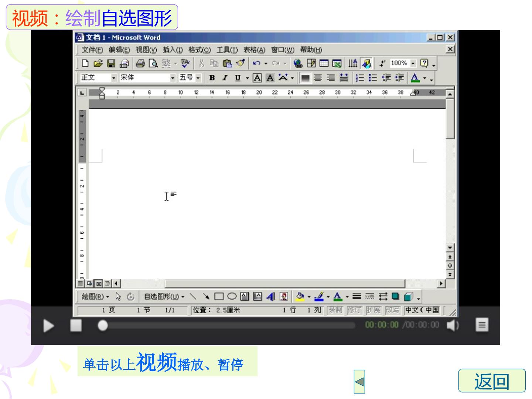532x399 pixels.
Task: Open the 表格 Table menu
Action: 254,50
